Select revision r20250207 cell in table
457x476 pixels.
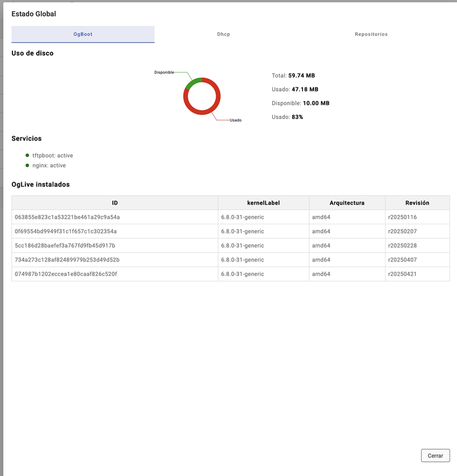pos(402,231)
